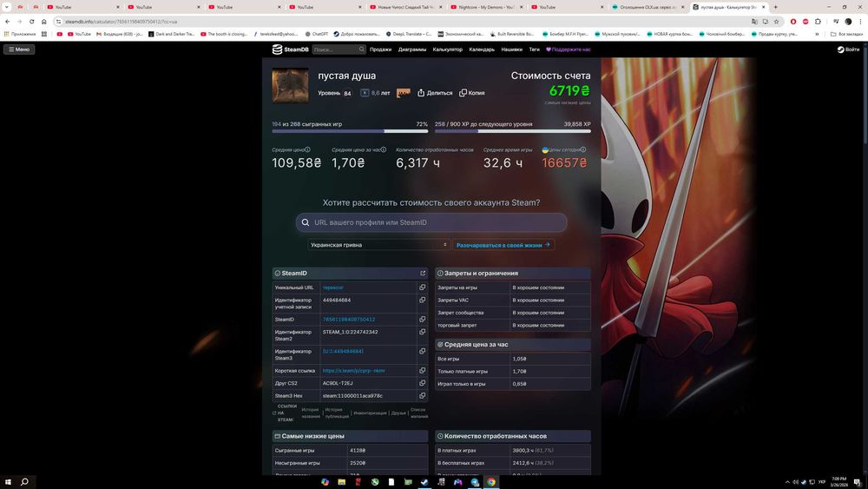Click the SteamDB logo
This screenshot has height=489, width=868.
tap(290, 50)
